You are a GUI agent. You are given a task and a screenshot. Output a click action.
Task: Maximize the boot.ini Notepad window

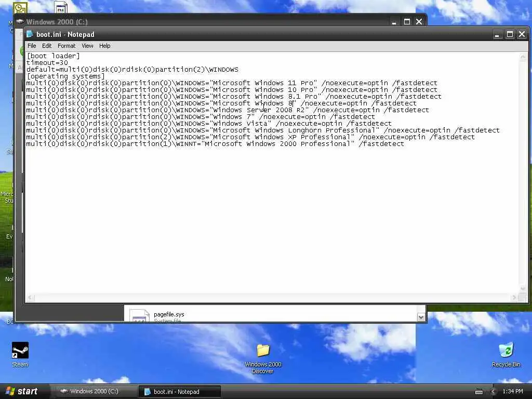pyautogui.click(x=510, y=34)
